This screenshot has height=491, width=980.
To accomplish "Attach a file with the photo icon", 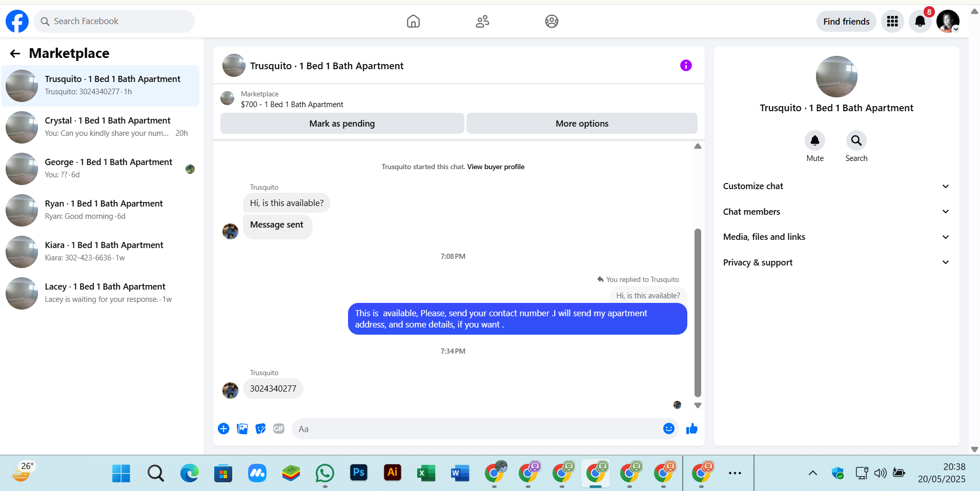I will pos(242,428).
